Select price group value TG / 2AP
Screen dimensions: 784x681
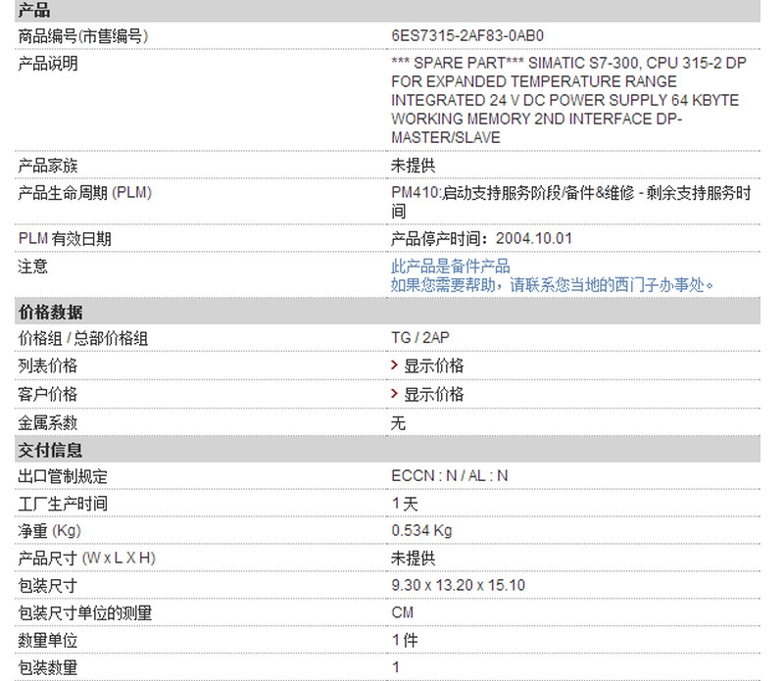tap(420, 338)
